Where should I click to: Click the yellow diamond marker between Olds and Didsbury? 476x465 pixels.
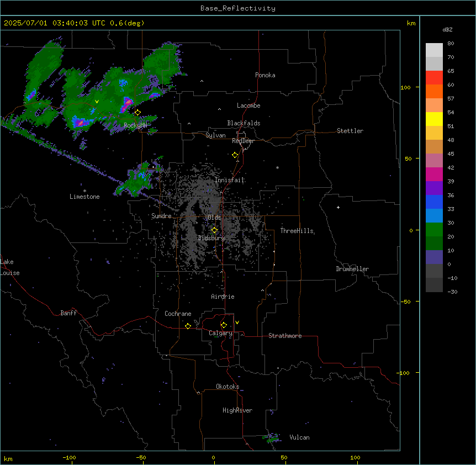click(214, 230)
